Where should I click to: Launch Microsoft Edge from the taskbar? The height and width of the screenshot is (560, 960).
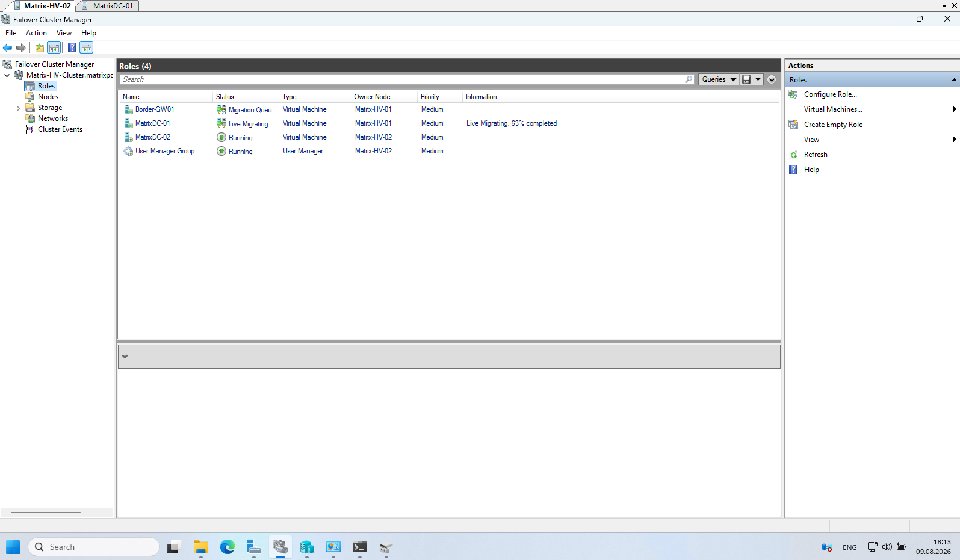point(227,547)
